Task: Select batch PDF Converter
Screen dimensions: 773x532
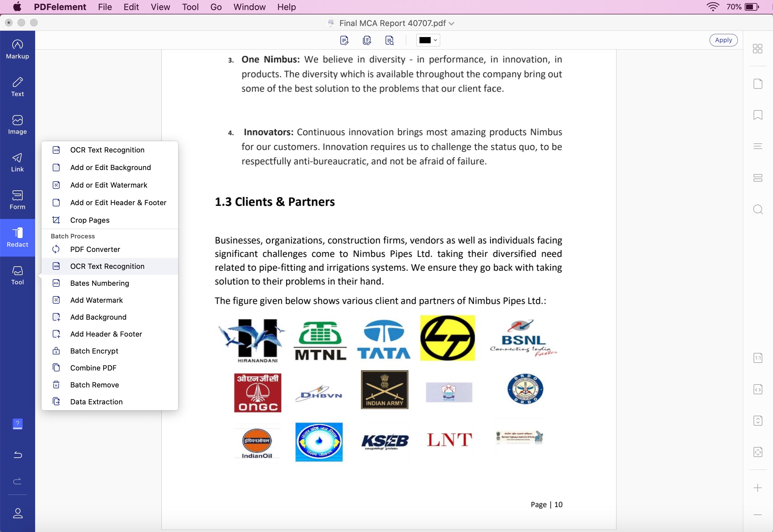Action: coord(110,249)
